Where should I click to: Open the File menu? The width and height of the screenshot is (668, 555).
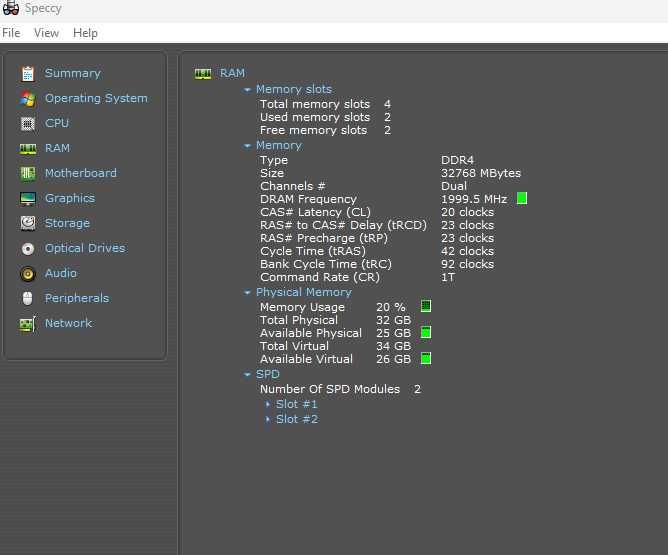coord(11,33)
